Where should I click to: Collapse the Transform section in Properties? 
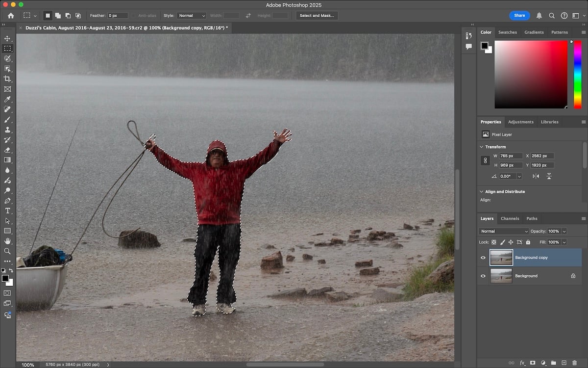[481, 146]
